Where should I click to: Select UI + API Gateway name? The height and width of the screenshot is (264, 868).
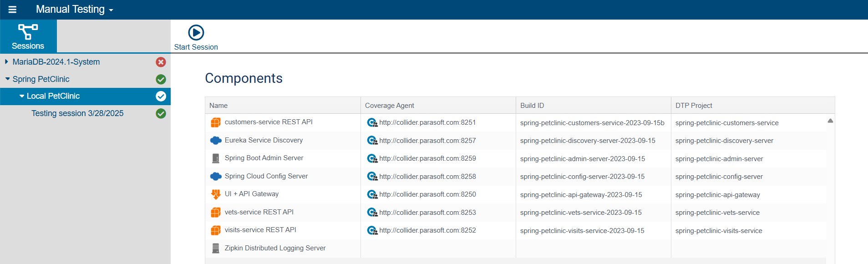coord(252,194)
